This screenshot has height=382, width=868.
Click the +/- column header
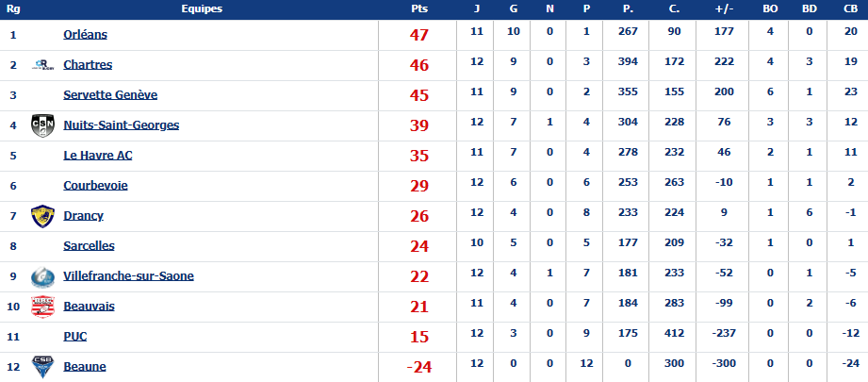(x=725, y=8)
